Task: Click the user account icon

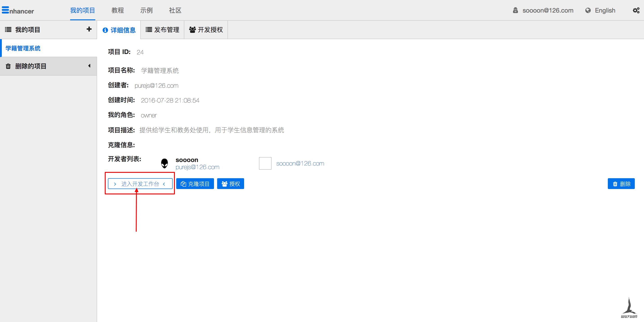Action: pos(515,11)
